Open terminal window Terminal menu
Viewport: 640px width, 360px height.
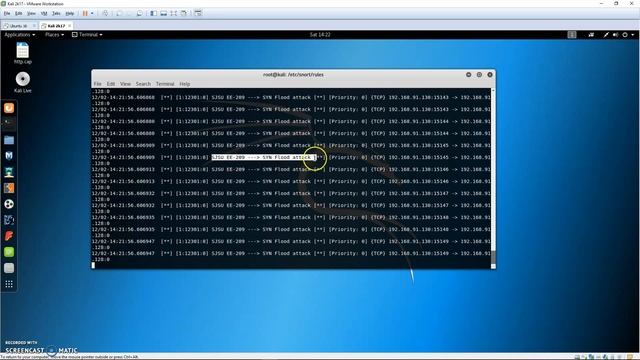(165, 84)
